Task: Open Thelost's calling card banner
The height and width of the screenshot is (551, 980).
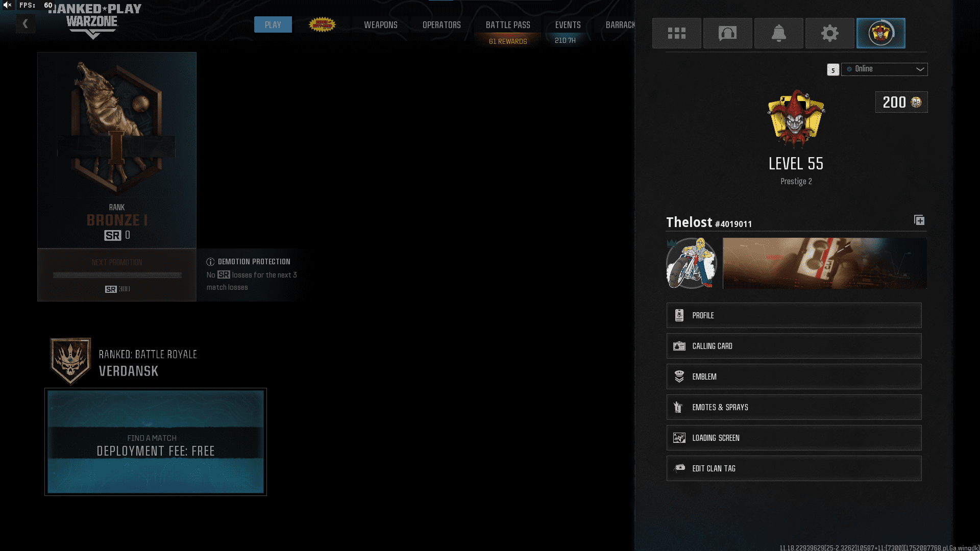Action: pyautogui.click(x=824, y=263)
